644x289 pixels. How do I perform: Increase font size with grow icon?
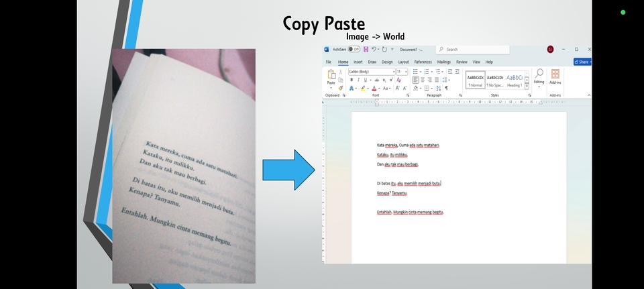[x=397, y=88]
